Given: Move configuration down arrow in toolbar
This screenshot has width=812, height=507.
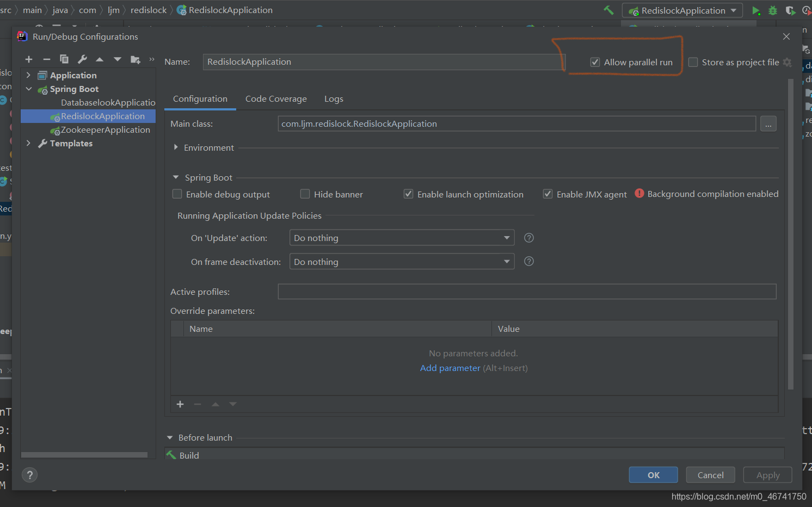Looking at the screenshot, I should click(118, 59).
